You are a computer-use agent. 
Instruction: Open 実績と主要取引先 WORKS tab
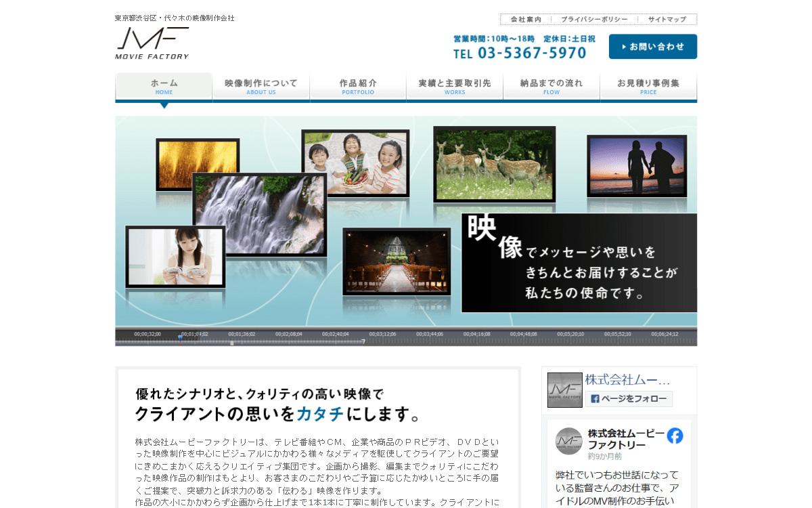(455, 87)
